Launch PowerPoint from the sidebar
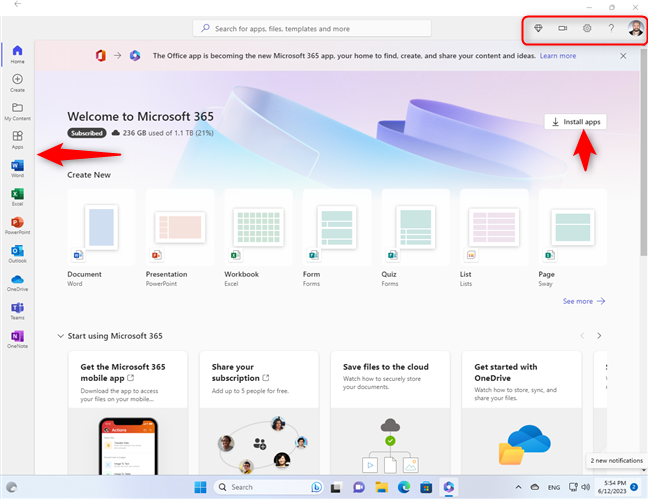648x499 pixels. tap(17, 225)
